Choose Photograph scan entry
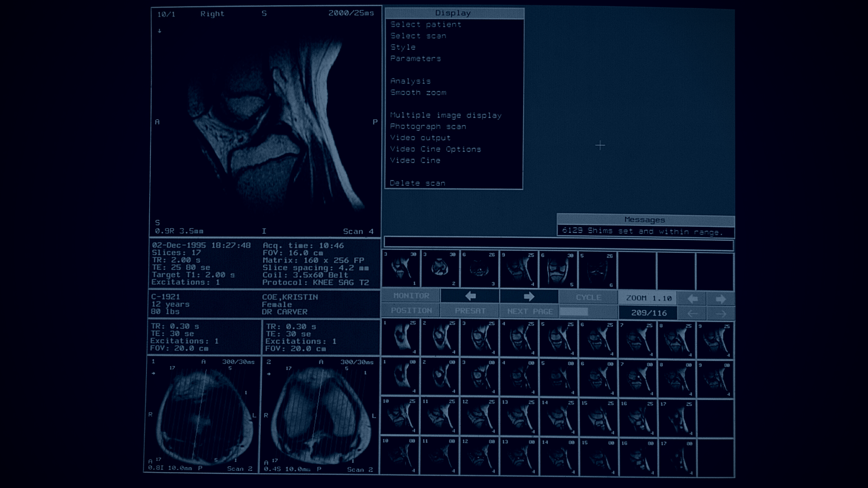This screenshot has height=488, width=868. pyautogui.click(x=428, y=127)
